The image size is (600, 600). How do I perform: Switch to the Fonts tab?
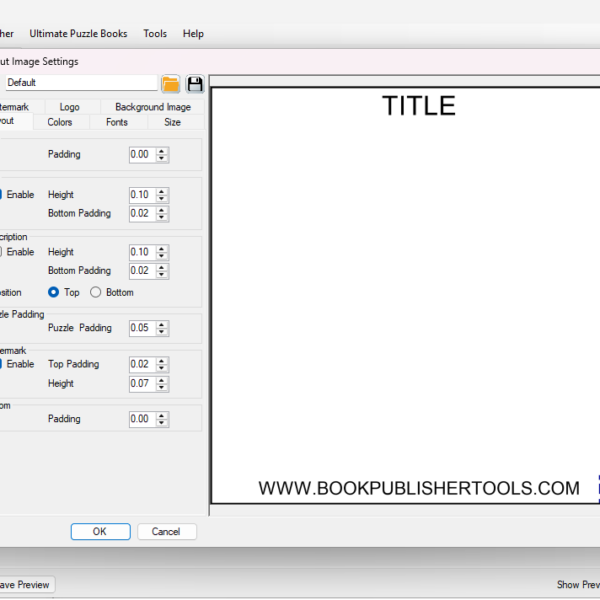click(x=117, y=122)
